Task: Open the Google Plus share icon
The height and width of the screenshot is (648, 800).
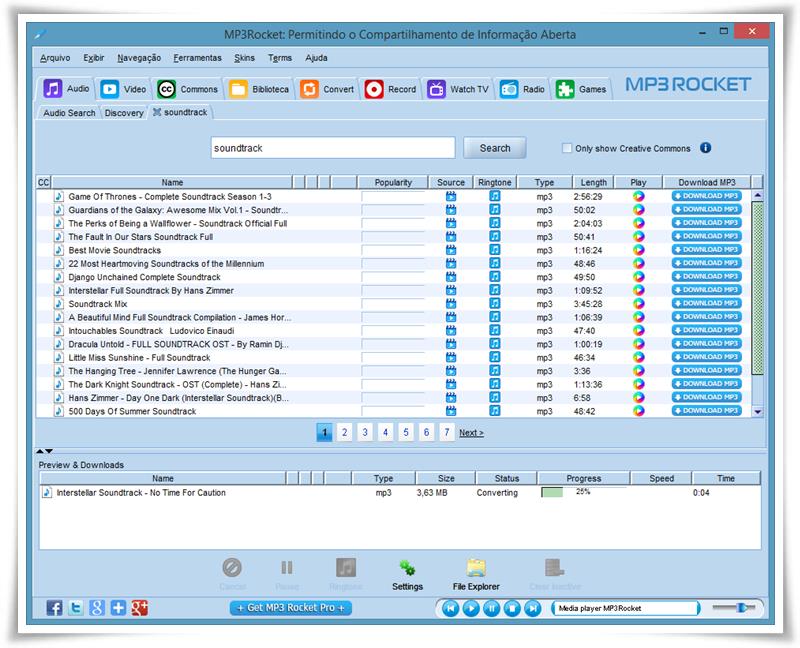Action: click(139, 608)
